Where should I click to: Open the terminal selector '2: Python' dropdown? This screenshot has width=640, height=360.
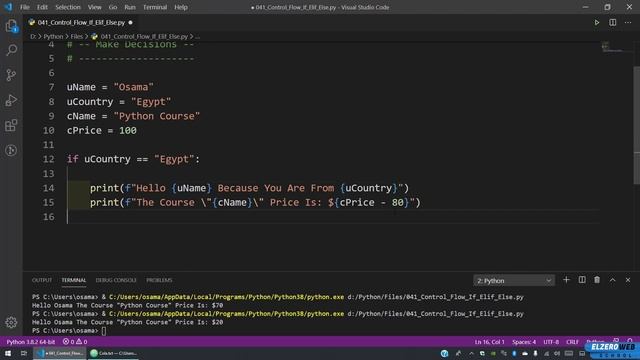[514, 281]
